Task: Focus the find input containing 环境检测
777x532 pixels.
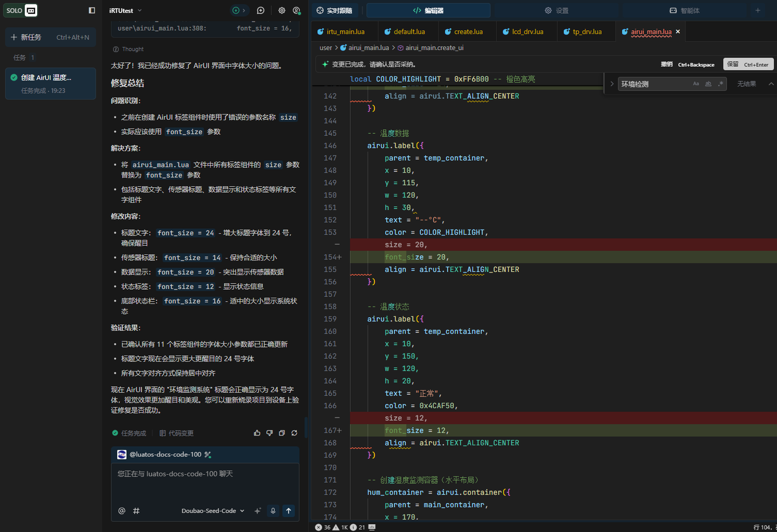Action: (655, 84)
